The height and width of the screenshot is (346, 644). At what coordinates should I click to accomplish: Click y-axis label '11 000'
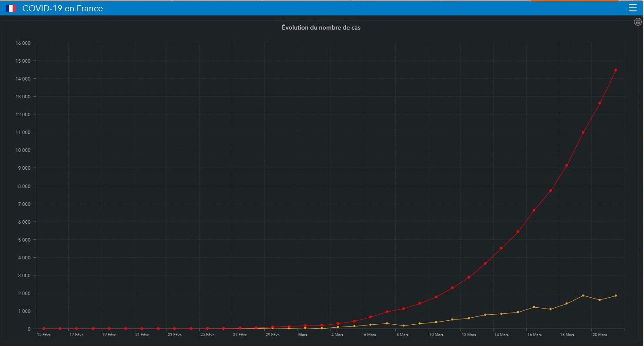23,132
